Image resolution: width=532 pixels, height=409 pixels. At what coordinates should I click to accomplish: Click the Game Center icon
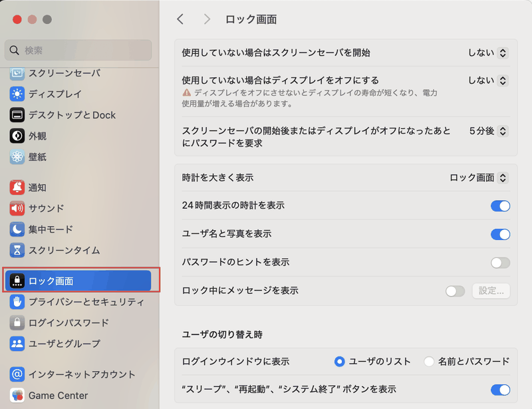(x=17, y=396)
